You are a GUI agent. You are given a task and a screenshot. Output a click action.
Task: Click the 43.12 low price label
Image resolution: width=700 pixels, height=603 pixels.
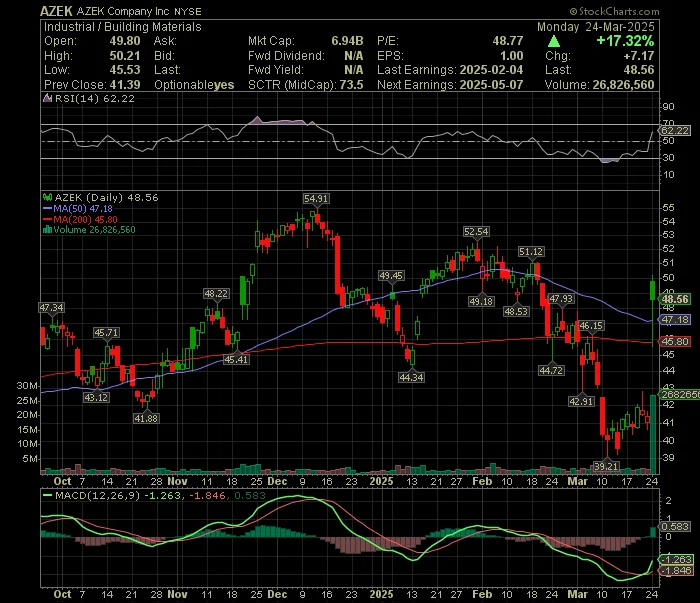point(96,397)
